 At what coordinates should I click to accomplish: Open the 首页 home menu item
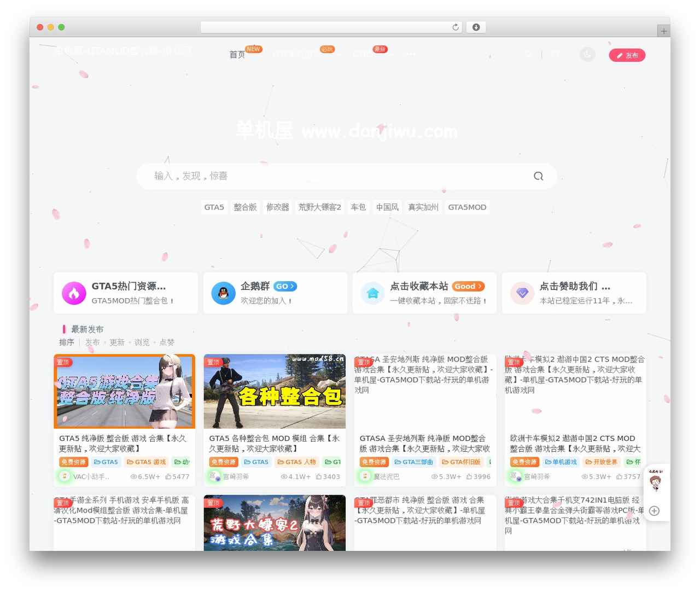[x=237, y=55]
